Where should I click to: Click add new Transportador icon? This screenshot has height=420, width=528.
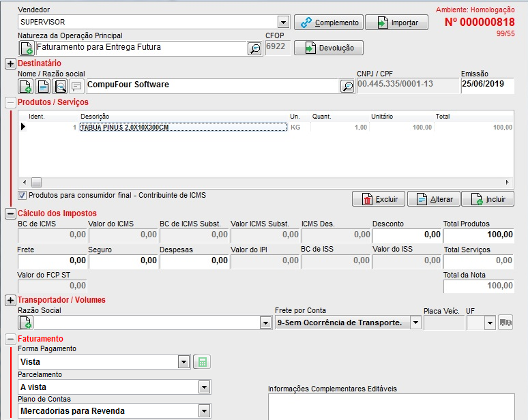[26, 322]
